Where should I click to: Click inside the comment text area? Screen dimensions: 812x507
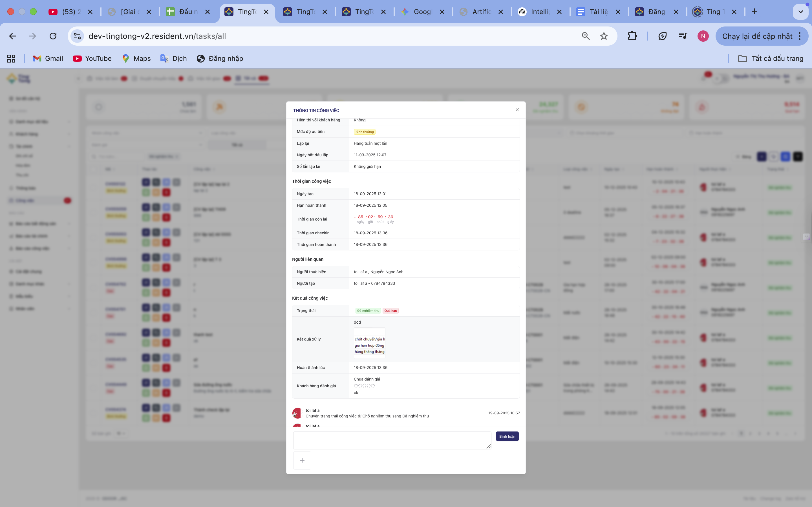coord(392,440)
